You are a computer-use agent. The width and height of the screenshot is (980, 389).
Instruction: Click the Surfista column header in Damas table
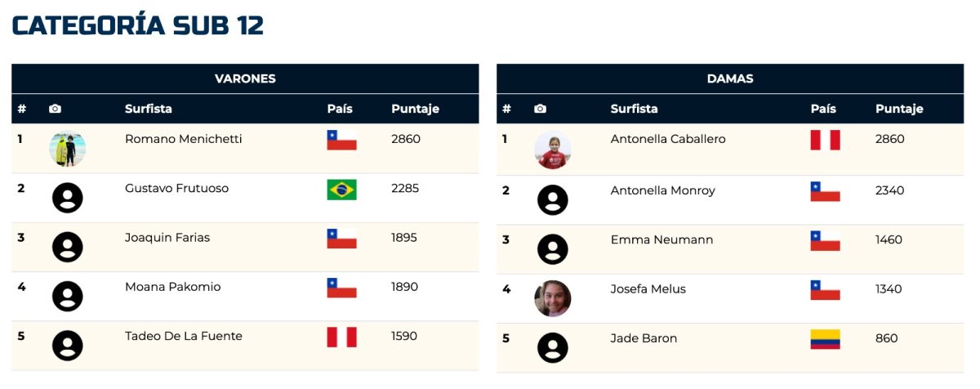coord(635,109)
